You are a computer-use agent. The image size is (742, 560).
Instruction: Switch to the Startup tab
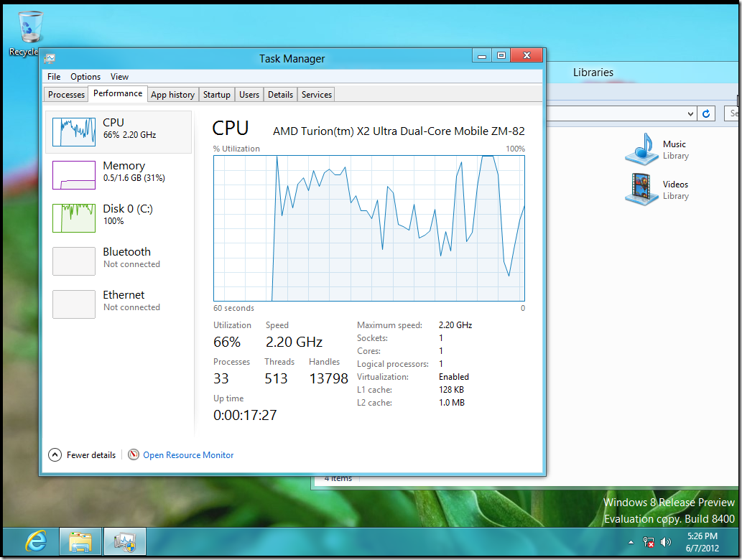(x=217, y=95)
